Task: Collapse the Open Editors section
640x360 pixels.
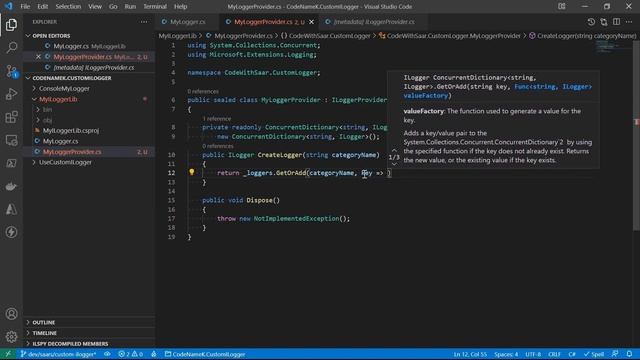Action: pyautogui.click(x=89, y=36)
